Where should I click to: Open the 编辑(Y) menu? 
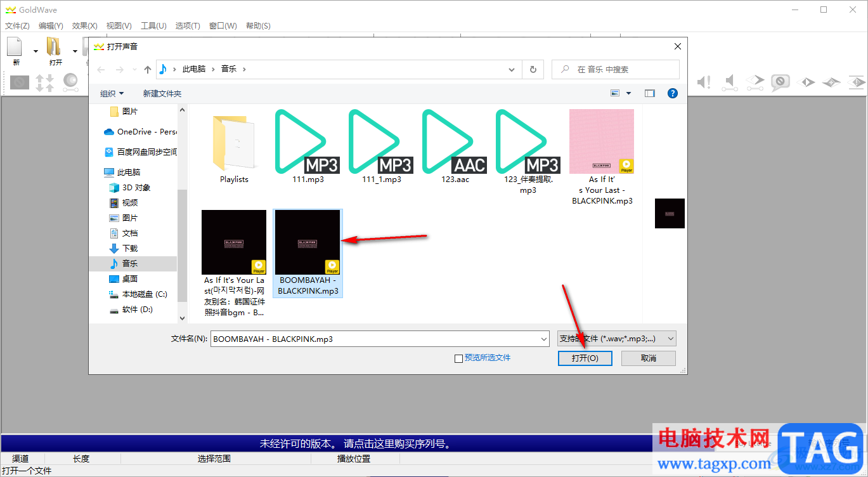click(51, 26)
